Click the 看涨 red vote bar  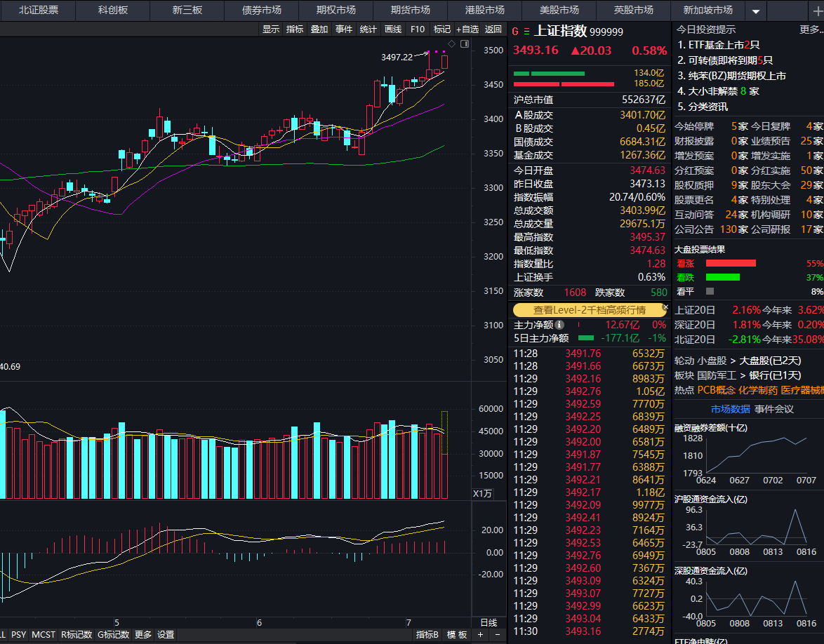[x=732, y=263]
